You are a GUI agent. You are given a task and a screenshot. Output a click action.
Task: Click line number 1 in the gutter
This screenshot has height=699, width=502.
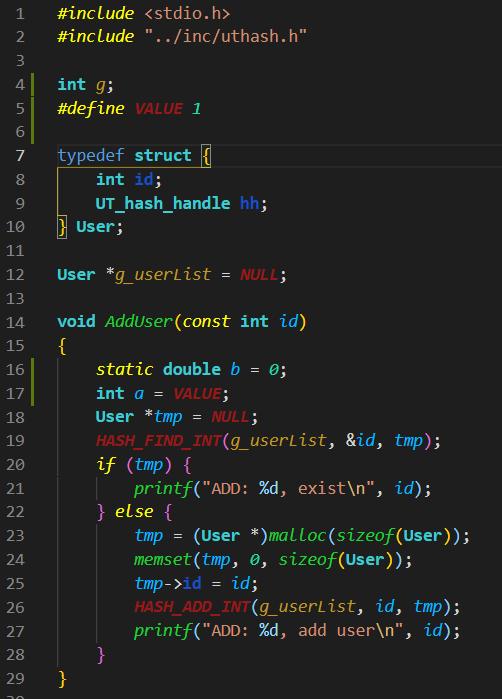pos(20,13)
